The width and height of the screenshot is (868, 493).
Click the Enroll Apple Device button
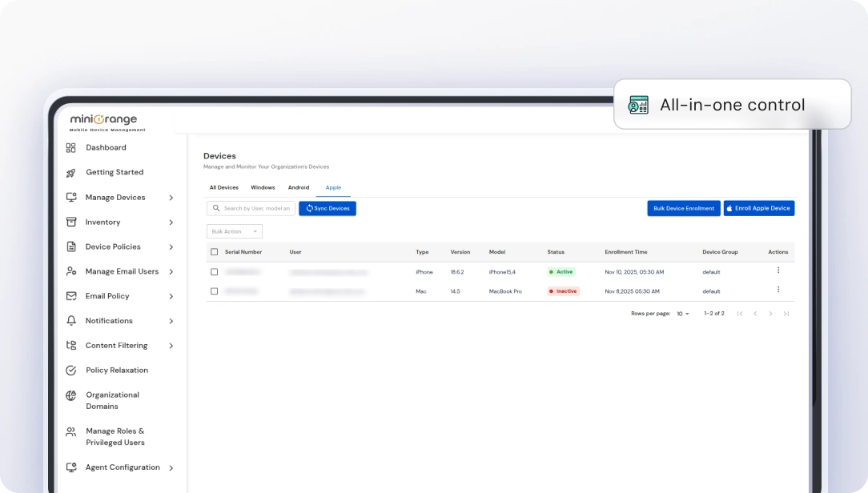758,208
